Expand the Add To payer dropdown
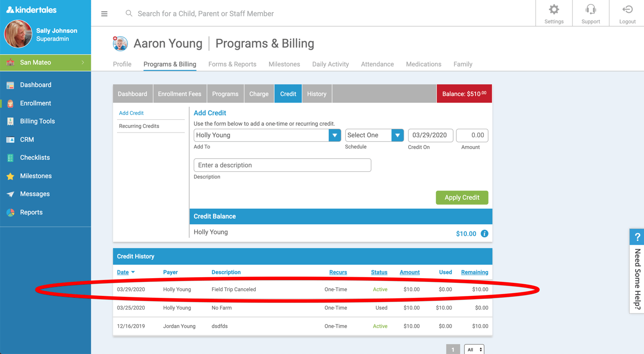 tap(335, 135)
